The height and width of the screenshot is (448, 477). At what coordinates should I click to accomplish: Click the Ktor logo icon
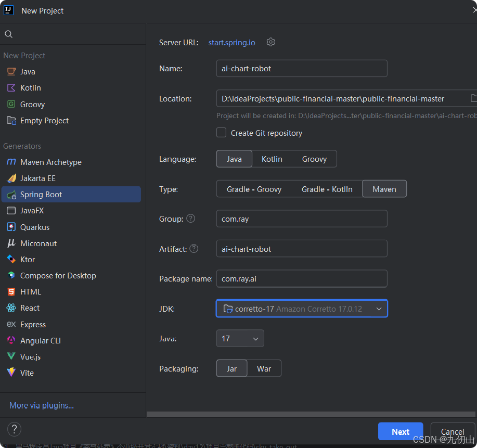(x=11, y=259)
